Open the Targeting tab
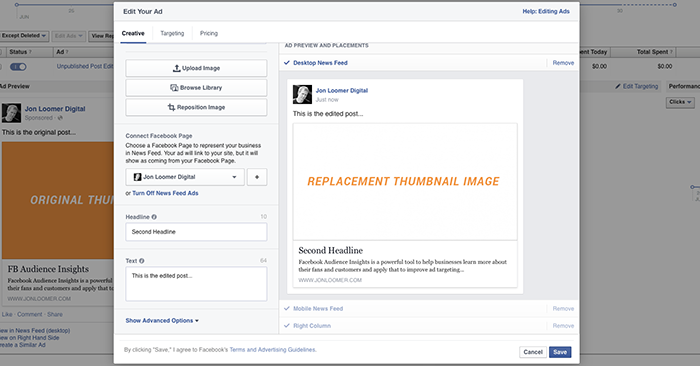700x366 pixels. (172, 33)
